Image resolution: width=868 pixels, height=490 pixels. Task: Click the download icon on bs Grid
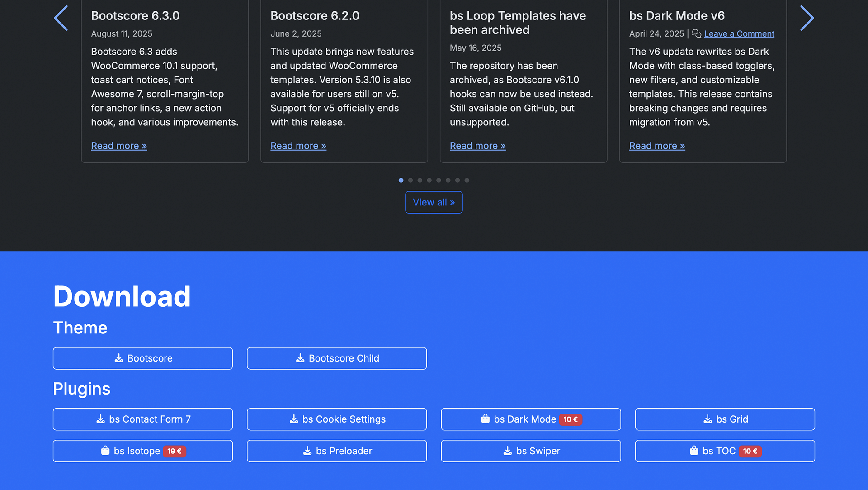708,419
